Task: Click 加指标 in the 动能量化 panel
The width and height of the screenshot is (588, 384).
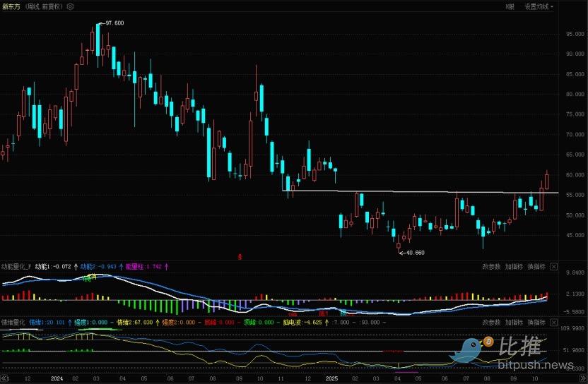Action: 514,267
